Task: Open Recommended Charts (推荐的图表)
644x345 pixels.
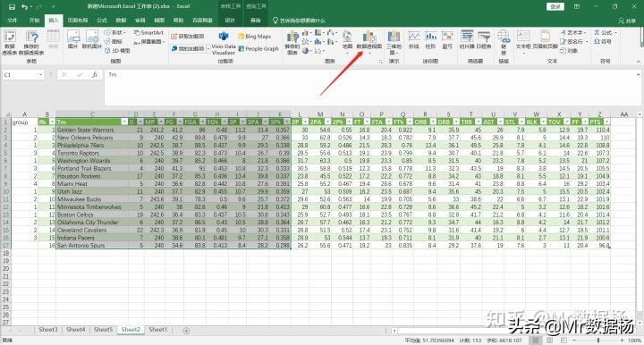Action: click(x=292, y=43)
